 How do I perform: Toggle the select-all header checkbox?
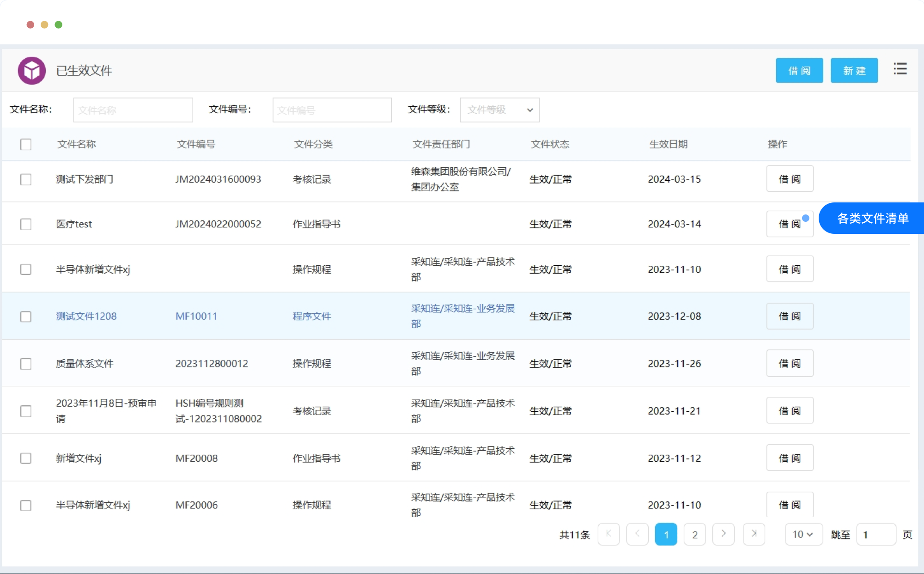(x=26, y=145)
